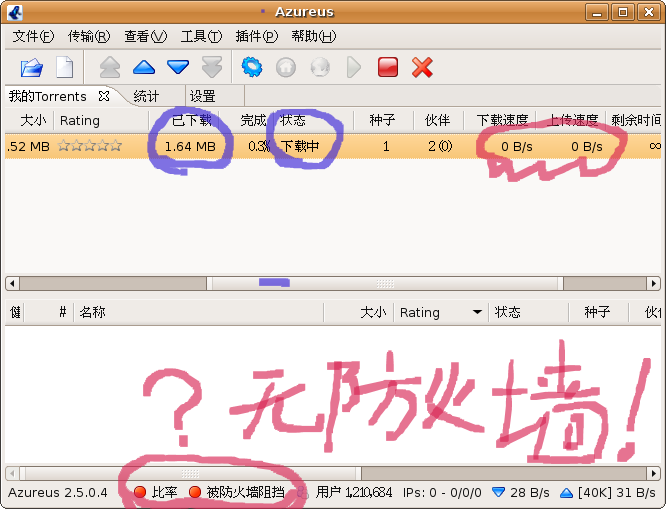Screen dimensions: 666x509
Task: Click the blue download speed arrow in the status bar
Action: 498,492
